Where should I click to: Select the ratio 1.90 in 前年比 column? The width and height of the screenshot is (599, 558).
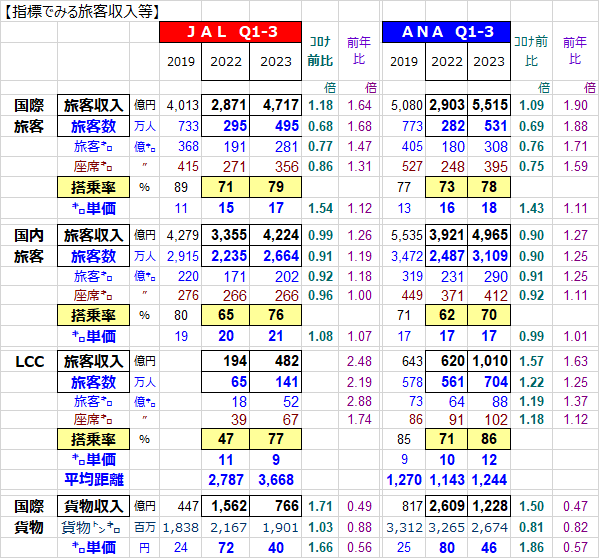tap(575, 105)
